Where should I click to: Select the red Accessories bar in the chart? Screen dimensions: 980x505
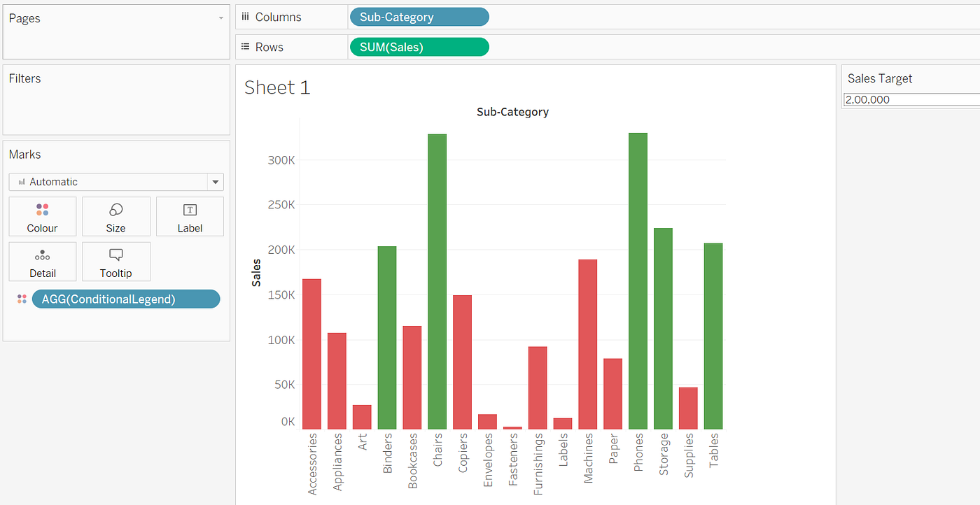coord(311,350)
